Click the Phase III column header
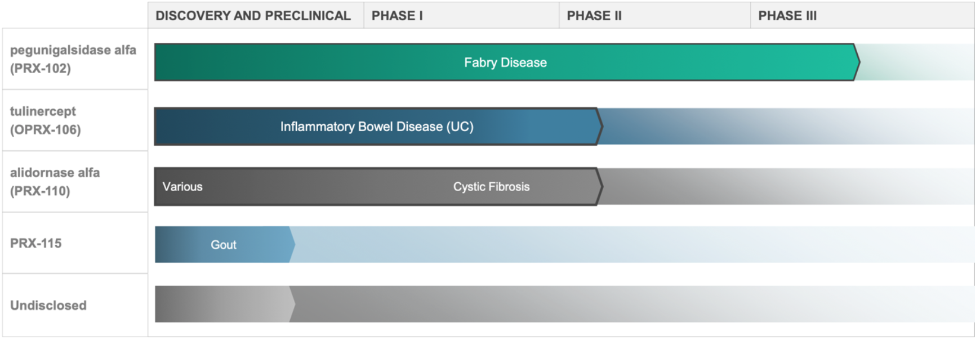Viewport: 980px width, 342px height. click(x=787, y=16)
